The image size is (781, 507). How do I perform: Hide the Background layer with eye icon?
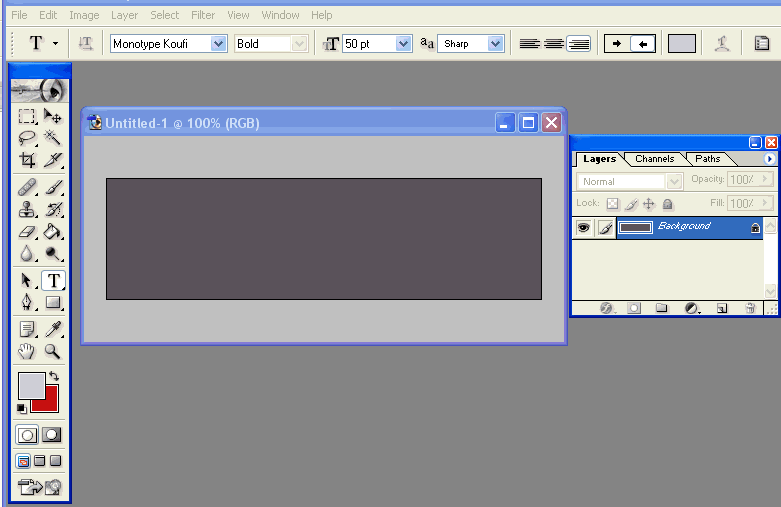pyautogui.click(x=583, y=228)
